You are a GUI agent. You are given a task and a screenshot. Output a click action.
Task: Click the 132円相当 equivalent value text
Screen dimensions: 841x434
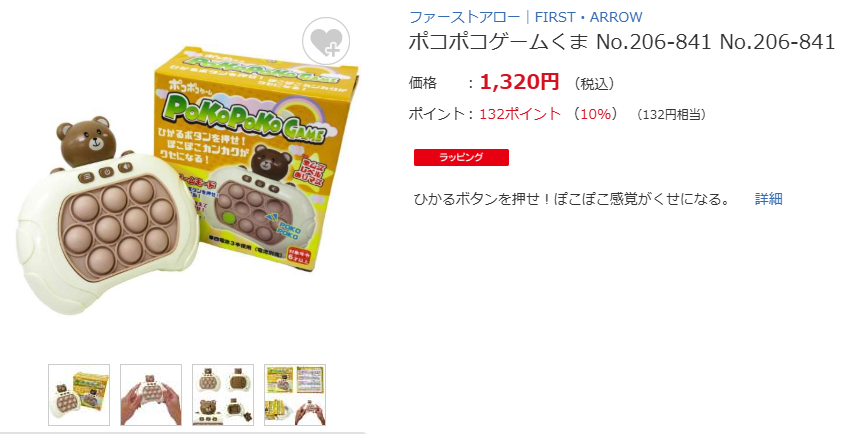coord(672,115)
